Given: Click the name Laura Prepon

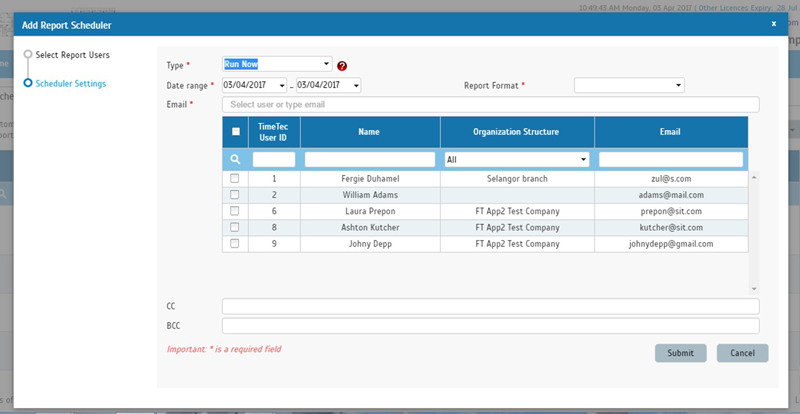Looking at the screenshot, I should coord(370,211).
